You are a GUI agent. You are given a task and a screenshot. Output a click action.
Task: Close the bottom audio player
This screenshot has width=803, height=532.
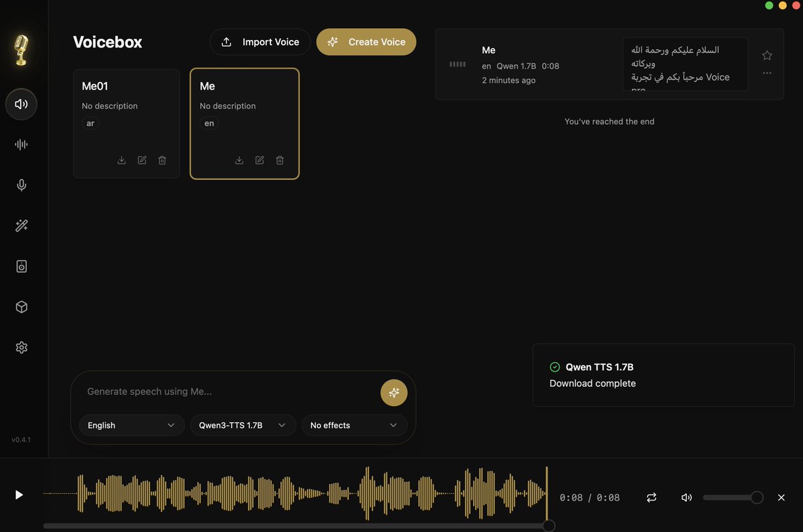point(781,497)
